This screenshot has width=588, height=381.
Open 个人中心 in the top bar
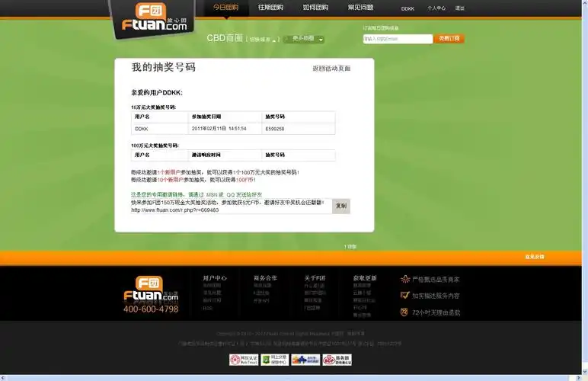[x=436, y=8]
